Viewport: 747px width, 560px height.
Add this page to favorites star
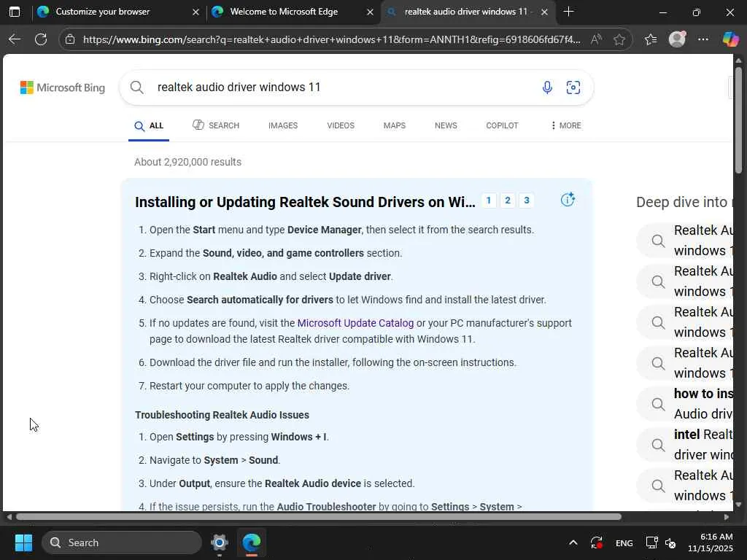click(x=619, y=39)
